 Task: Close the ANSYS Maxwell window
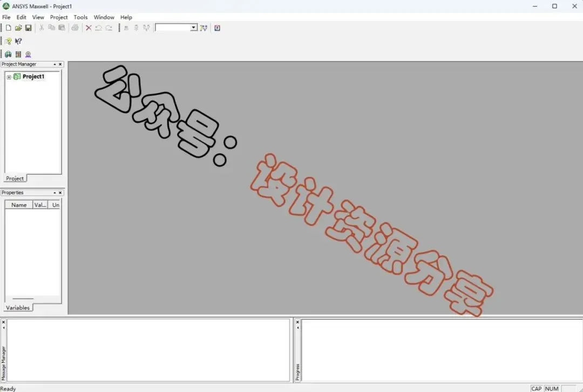(x=574, y=6)
